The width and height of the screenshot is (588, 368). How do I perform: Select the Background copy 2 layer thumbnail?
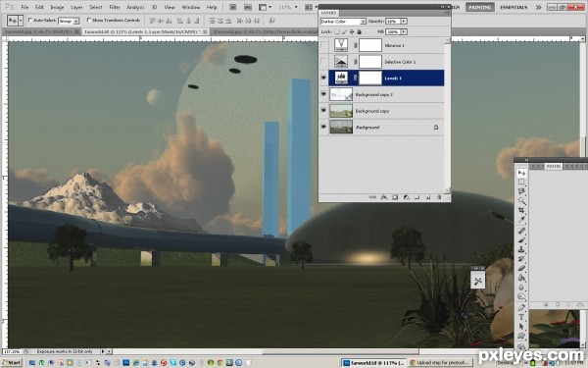pyautogui.click(x=341, y=94)
